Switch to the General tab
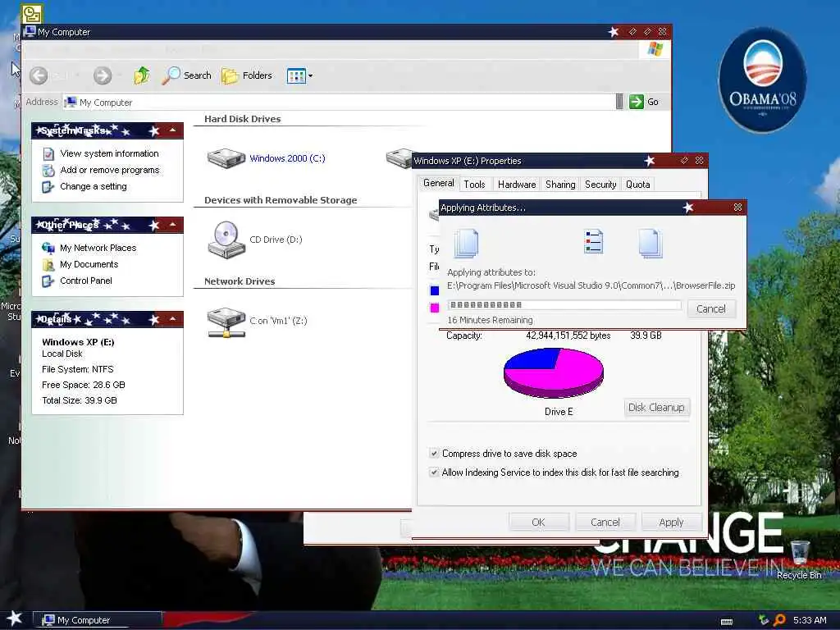This screenshot has height=630, width=840. click(438, 183)
